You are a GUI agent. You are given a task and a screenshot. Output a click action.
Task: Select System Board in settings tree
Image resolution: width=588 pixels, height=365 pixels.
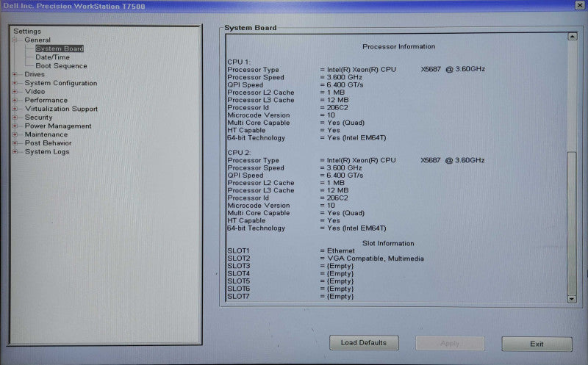tap(60, 48)
